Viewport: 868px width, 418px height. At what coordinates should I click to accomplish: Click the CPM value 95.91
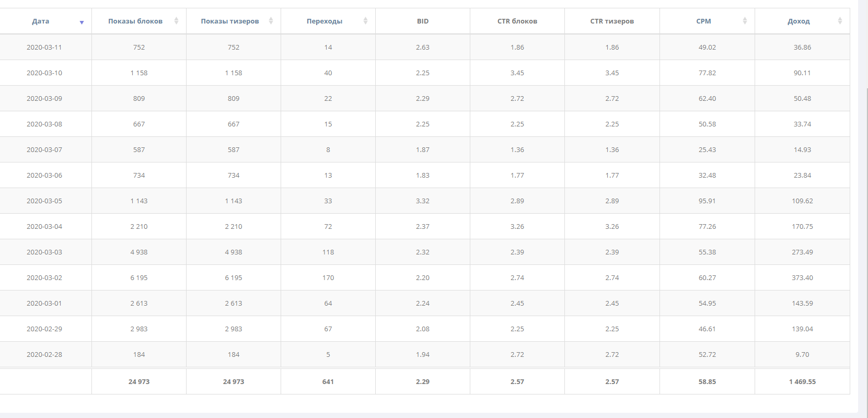707,201
